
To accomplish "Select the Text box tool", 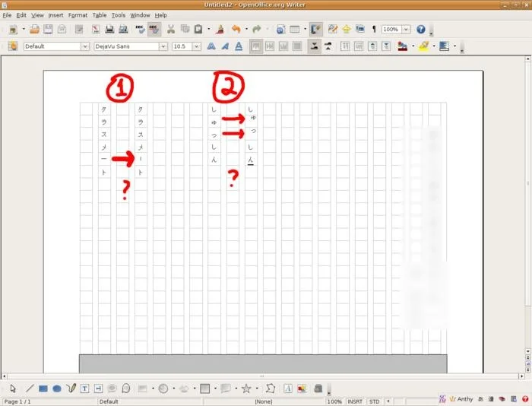I will point(84,388).
